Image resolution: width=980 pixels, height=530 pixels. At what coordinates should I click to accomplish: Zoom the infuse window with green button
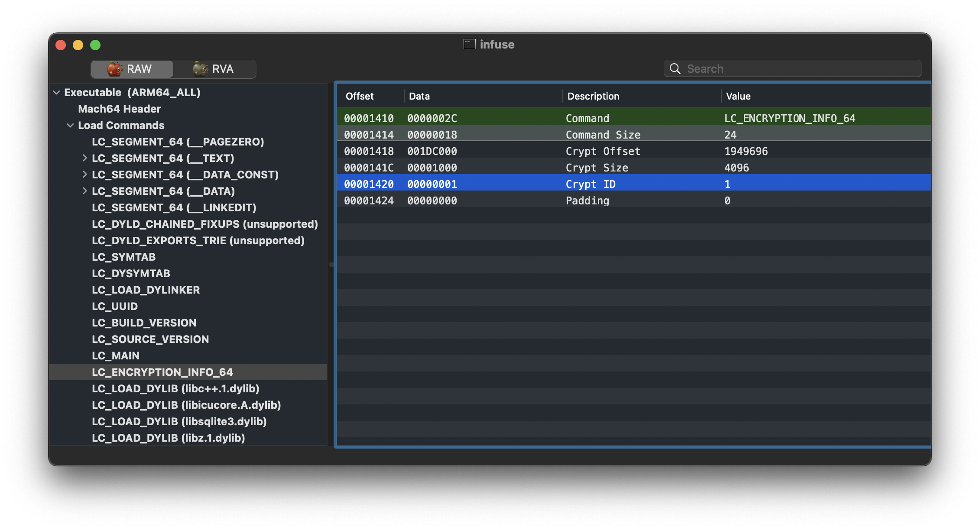click(x=95, y=45)
